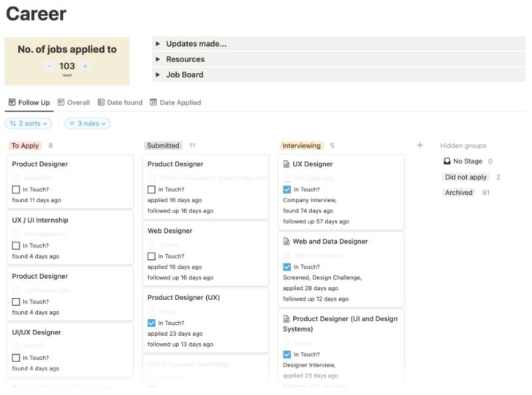The height and width of the screenshot is (395, 532).
Task: Click the page icon on Web and Data Designer card
Action: pos(286,241)
